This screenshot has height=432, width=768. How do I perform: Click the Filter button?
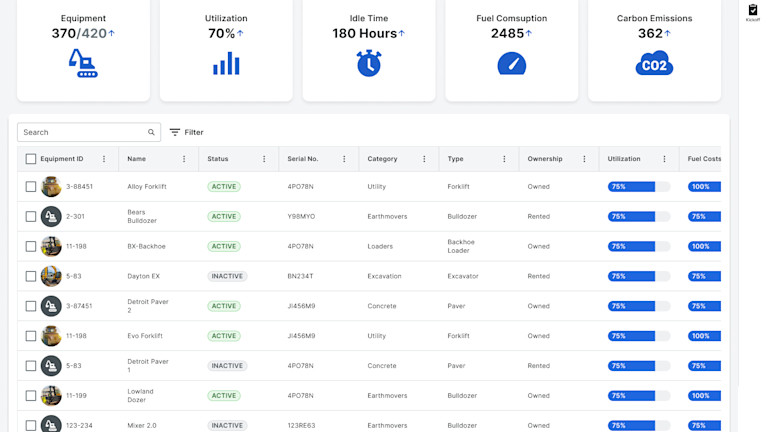click(x=187, y=132)
